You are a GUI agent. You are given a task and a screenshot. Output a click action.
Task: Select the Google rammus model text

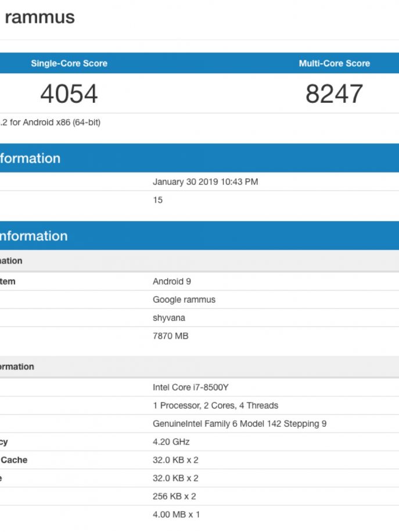point(184,300)
